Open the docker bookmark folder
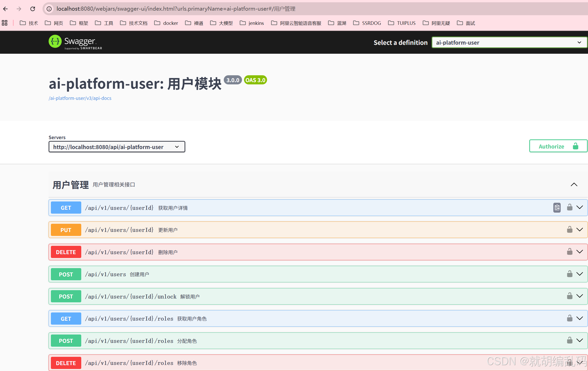 [166, 23]
